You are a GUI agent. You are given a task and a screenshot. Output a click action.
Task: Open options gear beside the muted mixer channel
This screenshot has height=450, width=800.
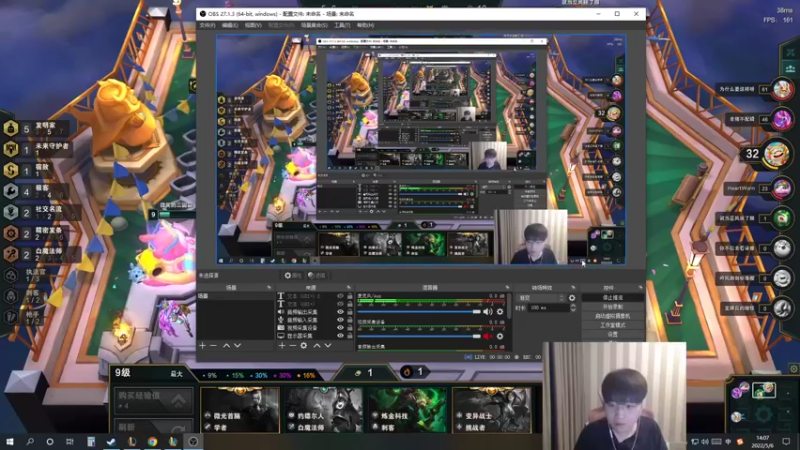coord(500,336)
